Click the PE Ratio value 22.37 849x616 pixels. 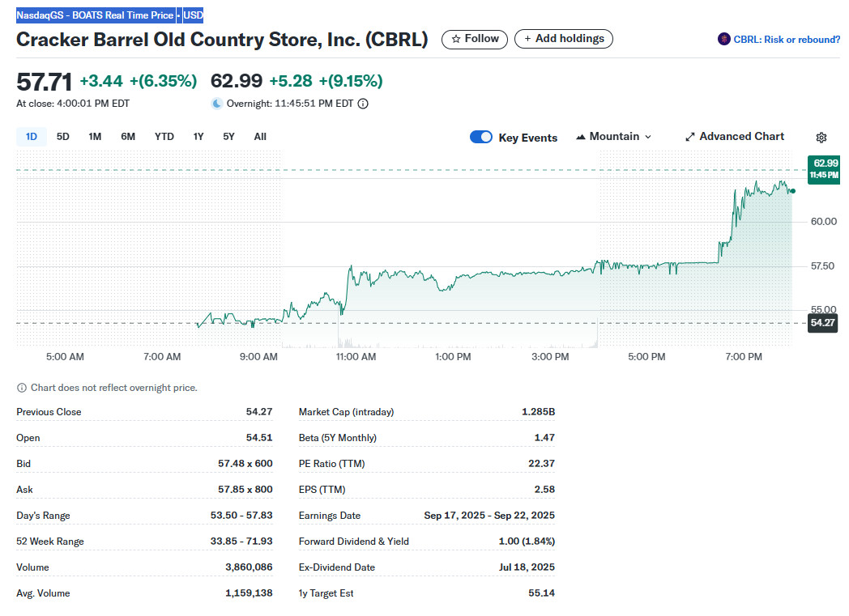pyautogui.click(x=541, y=464)
